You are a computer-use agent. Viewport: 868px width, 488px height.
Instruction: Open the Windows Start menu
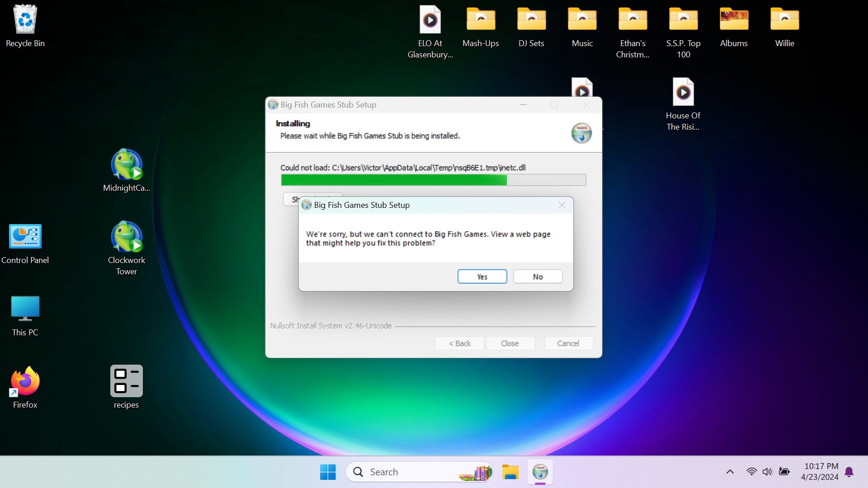click(328, 472)
